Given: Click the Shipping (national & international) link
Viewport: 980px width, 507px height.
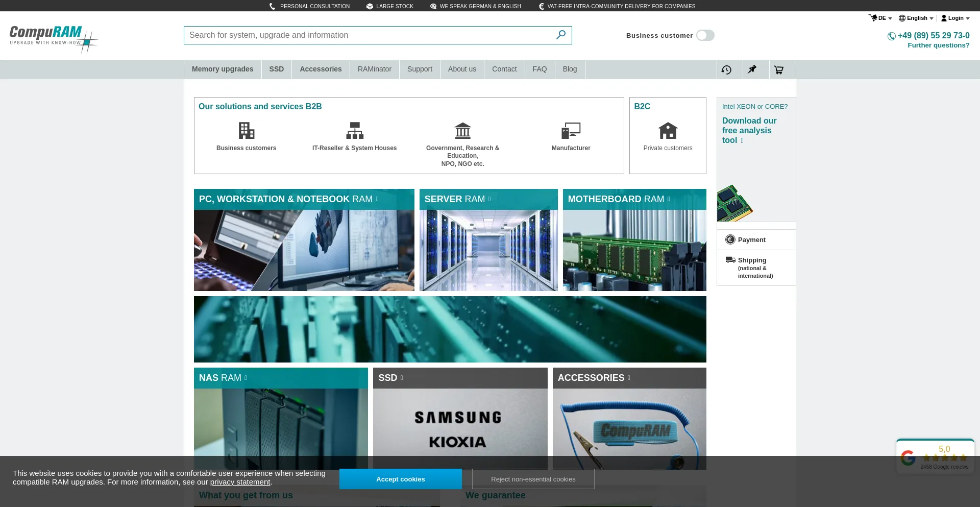Looking at the screenshot, I should coord(755,268).
